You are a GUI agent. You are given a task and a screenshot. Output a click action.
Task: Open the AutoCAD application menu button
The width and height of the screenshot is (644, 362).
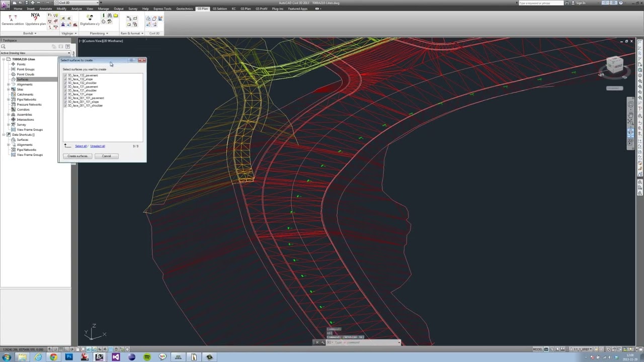[5, 4]
